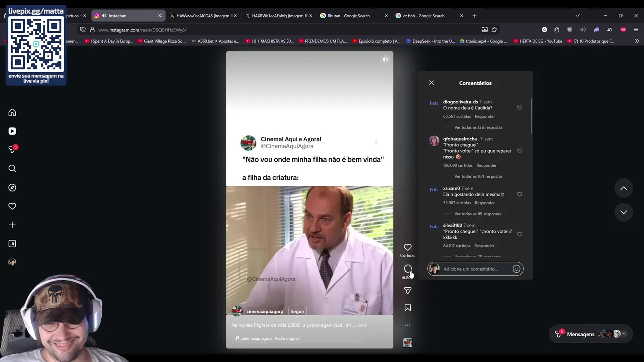Go to previous reel with up chevron

click(624, 188)
